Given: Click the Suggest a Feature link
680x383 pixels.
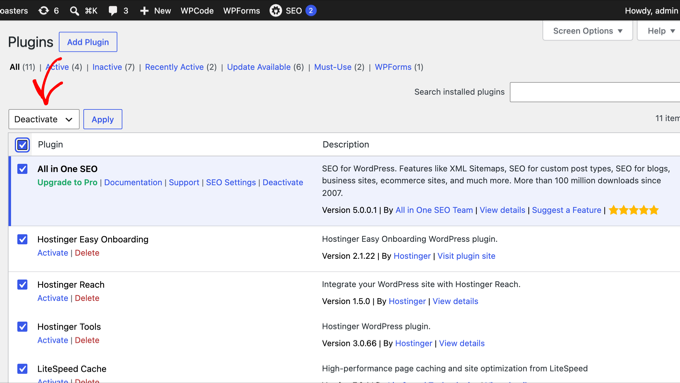Looking at the screenshot, I should [566, 210].
